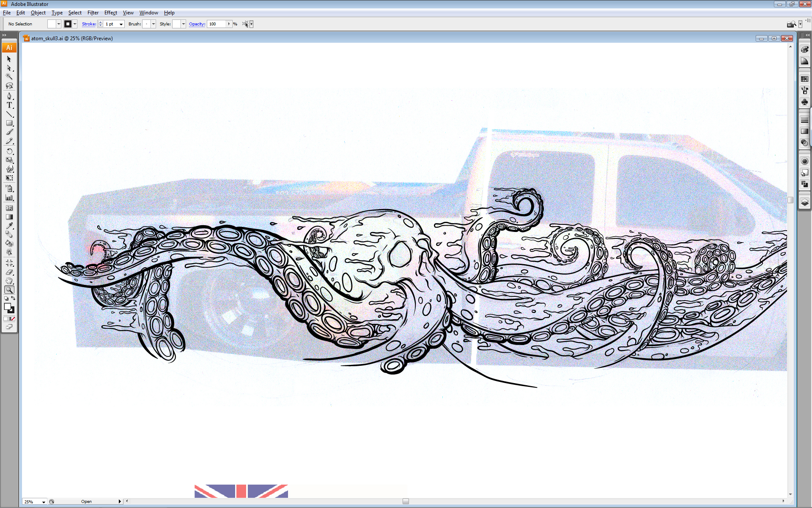
Task: Open the Type menu
Action: click(x=57, y=13)
